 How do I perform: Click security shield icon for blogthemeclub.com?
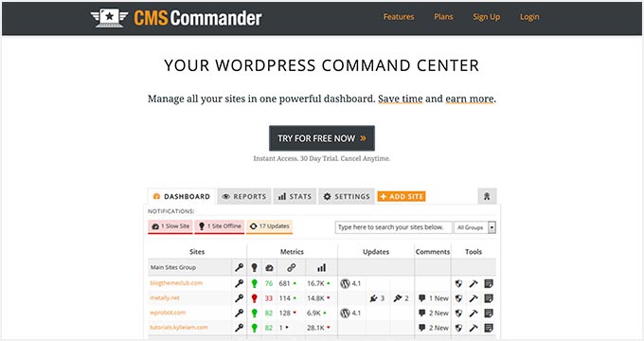(458, 283)
